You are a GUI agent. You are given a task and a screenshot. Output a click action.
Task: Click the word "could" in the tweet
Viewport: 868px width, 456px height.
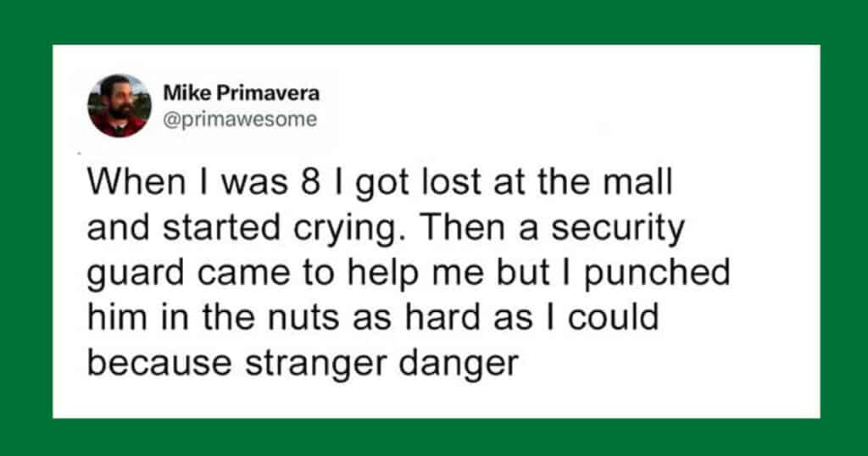point(614,318)
